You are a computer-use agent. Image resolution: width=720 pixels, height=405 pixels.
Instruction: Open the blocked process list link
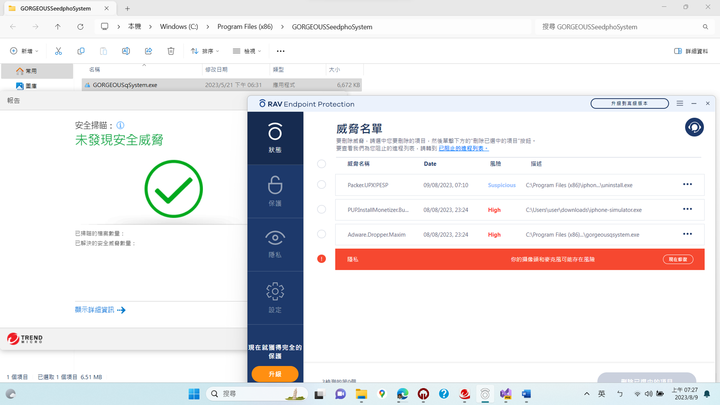[463, 148]
